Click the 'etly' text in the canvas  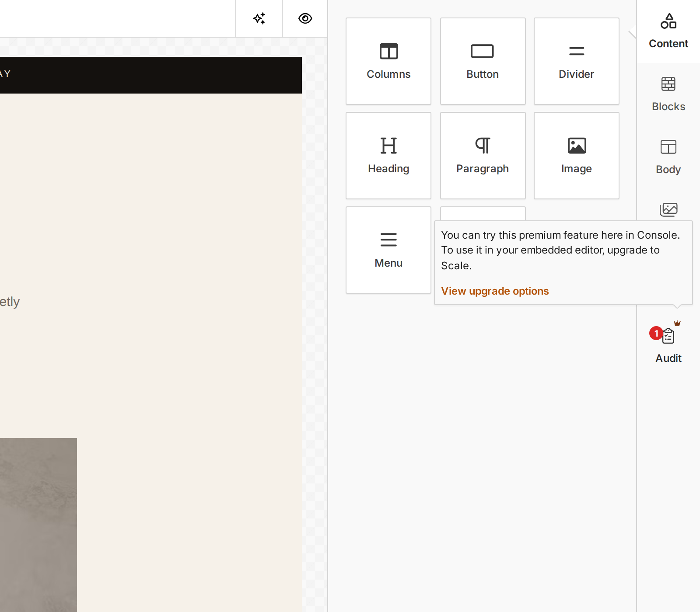(10, 302)
